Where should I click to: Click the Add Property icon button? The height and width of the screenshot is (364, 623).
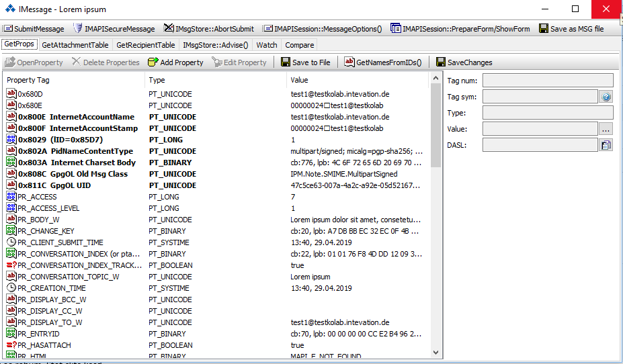click(x=153, y=62)
